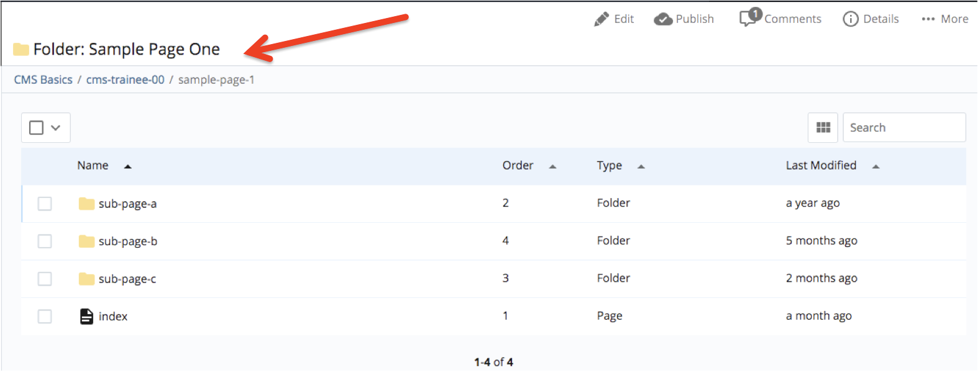
Task: Switch to grid view icon
Action: pyautogui.click(x=823, y=128)
